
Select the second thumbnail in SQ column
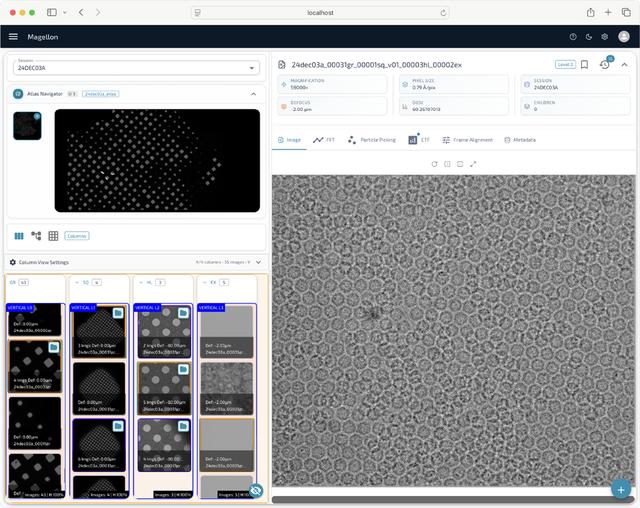tap(99, 388)
